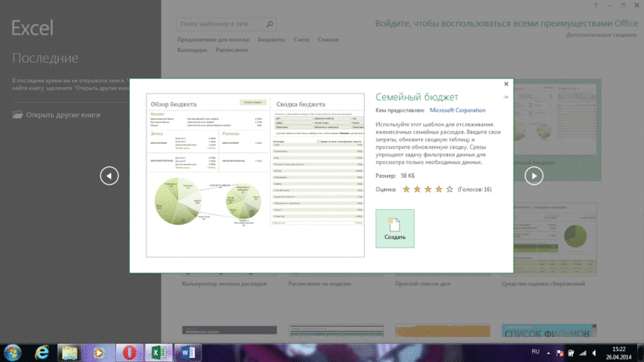The image size is (644, 362).
Task: Select the Списки suggested search
Action: click(328, 39)
